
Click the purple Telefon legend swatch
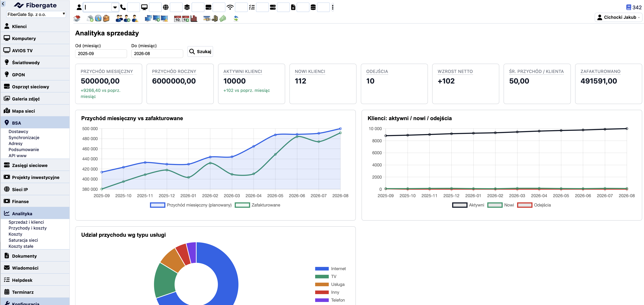(322, 300)
